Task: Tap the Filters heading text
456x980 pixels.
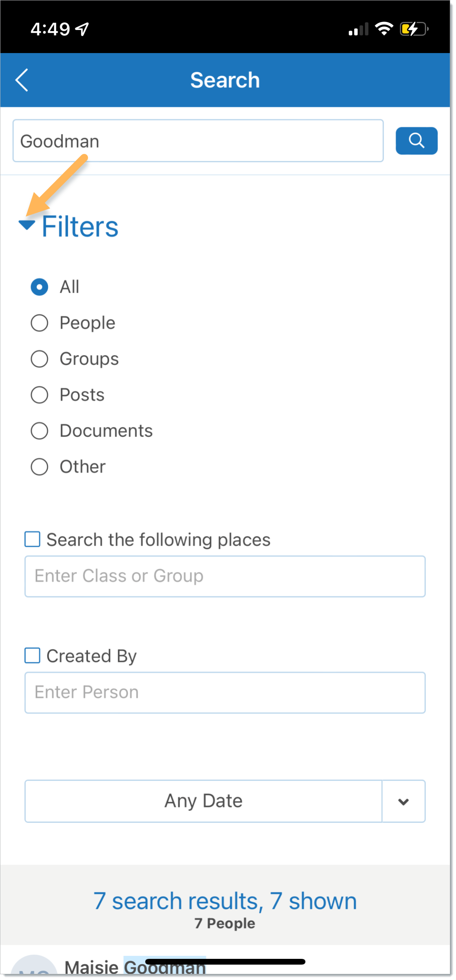Action: pos(80,227)
